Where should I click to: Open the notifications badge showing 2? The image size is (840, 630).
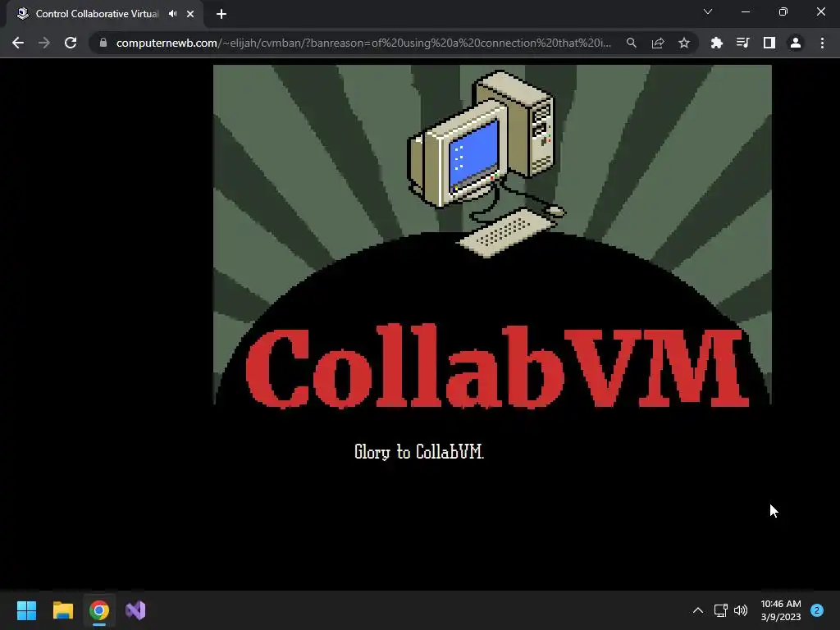817,610
